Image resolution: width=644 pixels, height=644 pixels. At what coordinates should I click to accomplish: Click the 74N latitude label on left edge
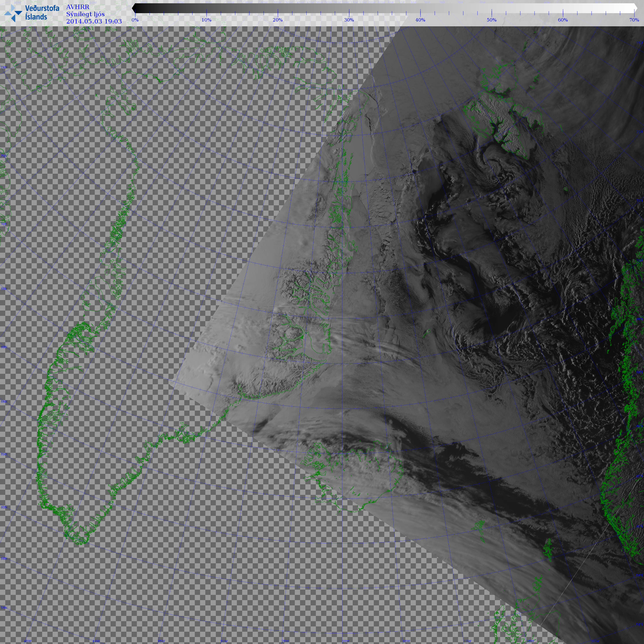tap(4, 67)
